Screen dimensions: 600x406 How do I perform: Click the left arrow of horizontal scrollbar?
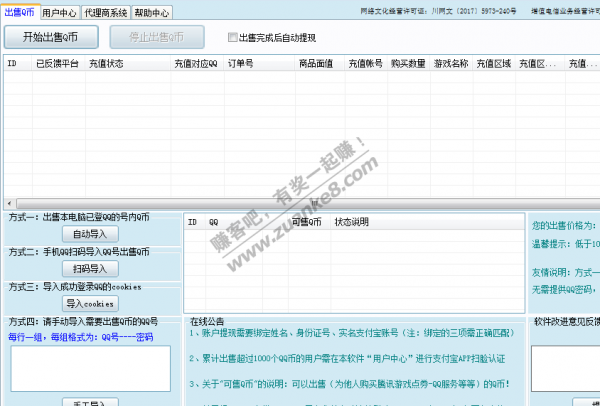pos(10,203)
